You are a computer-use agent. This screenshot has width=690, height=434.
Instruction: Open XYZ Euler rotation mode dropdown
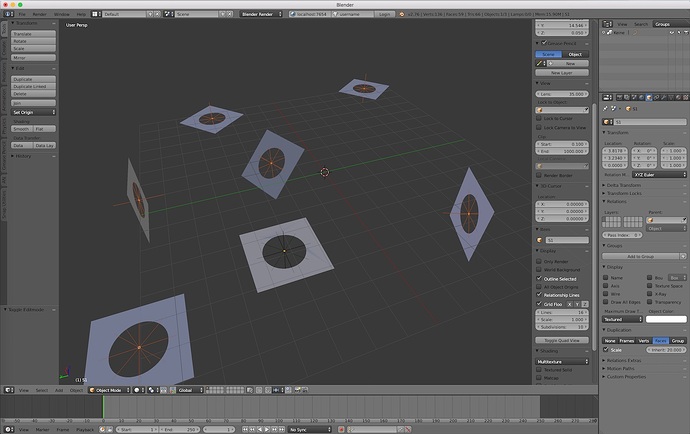tap(659, 175)
